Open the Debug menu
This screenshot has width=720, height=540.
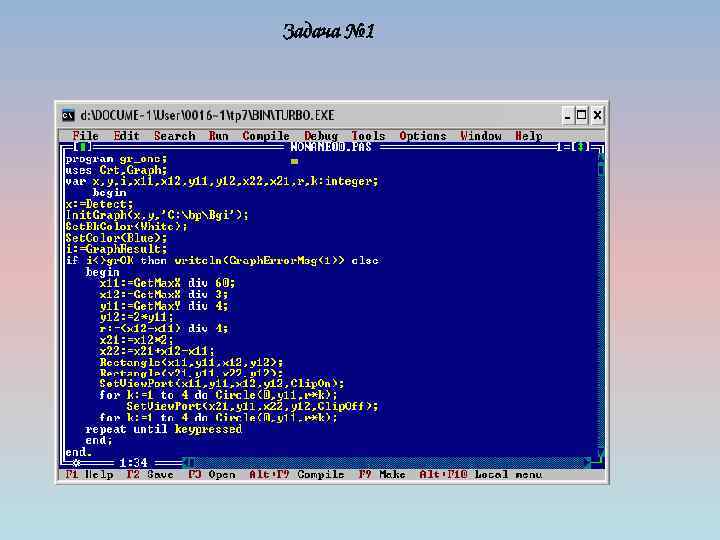[321, 136]
